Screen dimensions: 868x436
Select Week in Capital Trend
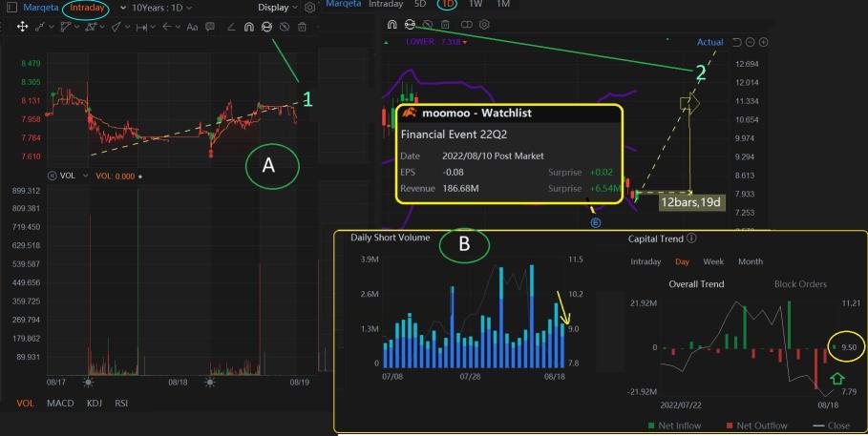click(x=713, y=261)
